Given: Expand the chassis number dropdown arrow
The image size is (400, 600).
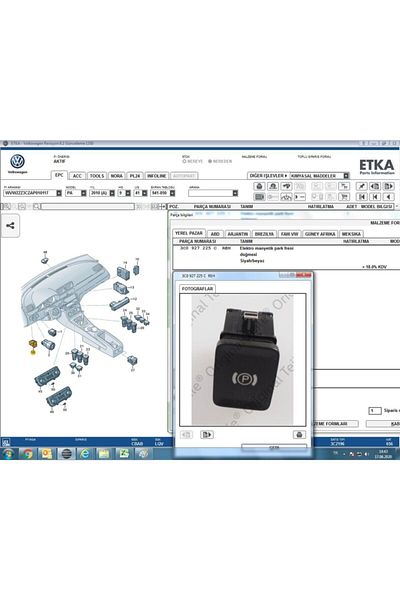Looking at the screenshot, I should click(x=59, y=193).
